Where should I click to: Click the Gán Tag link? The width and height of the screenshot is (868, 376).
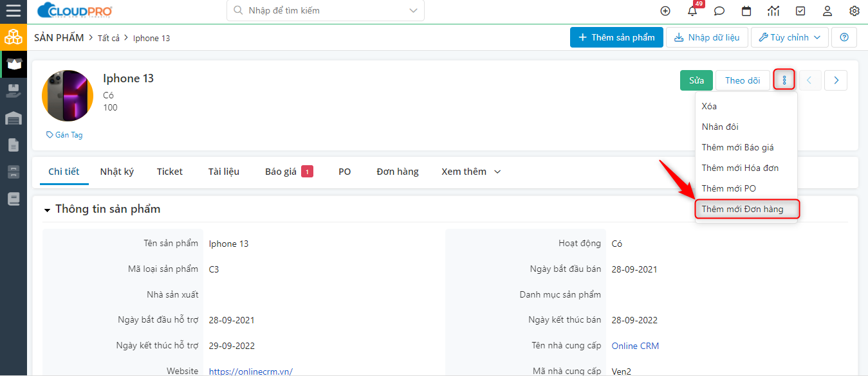click(x=64, y=135)
